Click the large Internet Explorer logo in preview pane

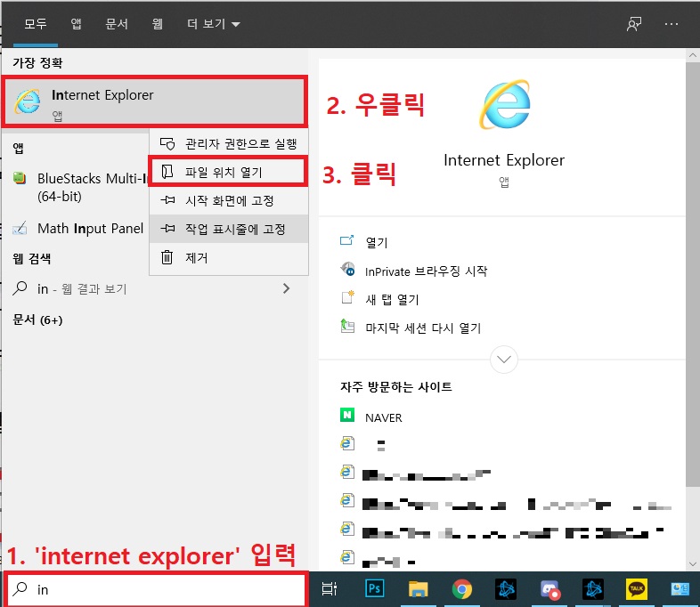pyautogui.click(x=504, y=104)
